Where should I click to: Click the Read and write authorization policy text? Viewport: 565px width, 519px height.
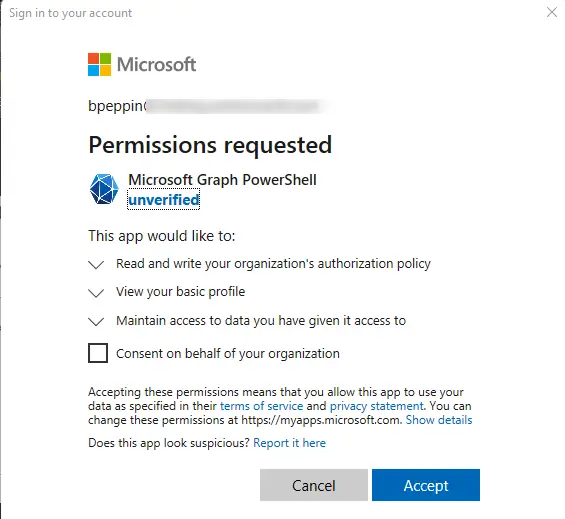[x=273, y=263]
